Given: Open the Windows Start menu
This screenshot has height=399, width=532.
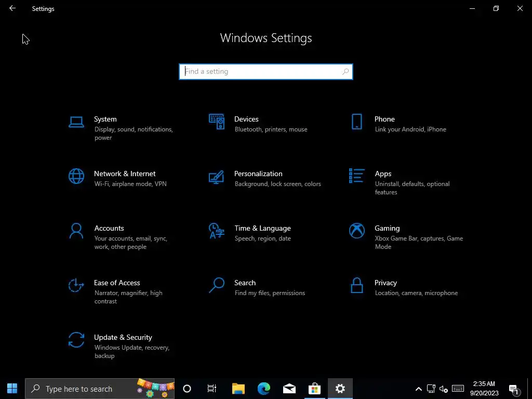Looking at the screenshot, I should (12, 389).
